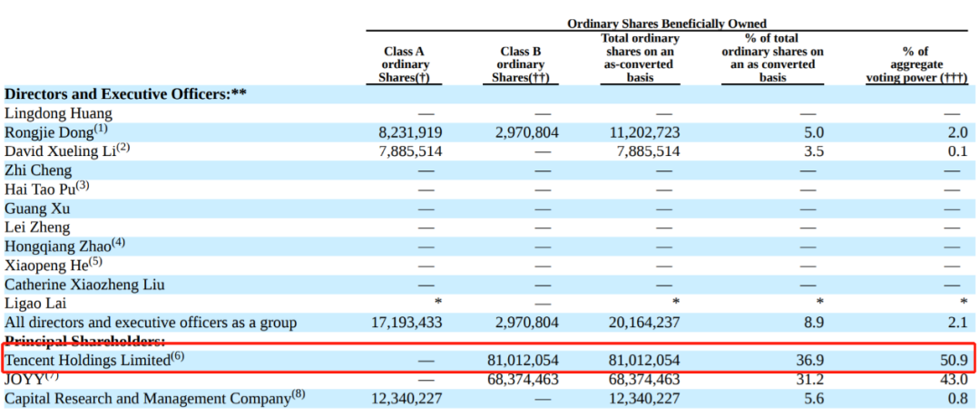Click the group Class A total 17,193,433

click(x=407, y=323)
